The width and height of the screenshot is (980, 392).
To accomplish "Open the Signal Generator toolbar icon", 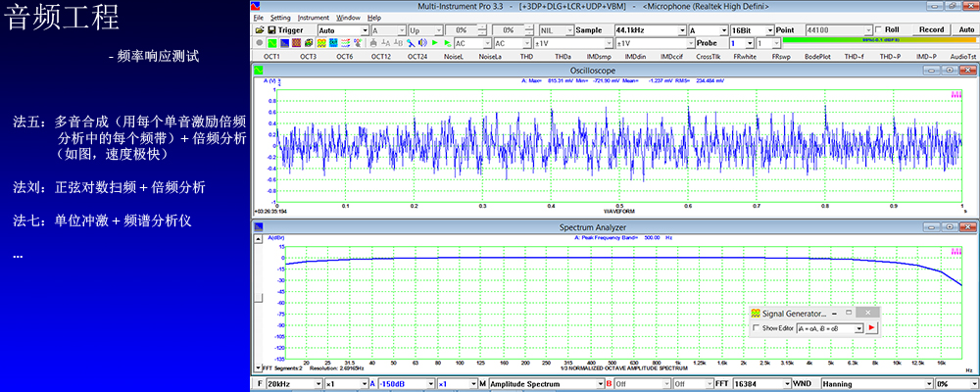I will [x=321, y=43].
